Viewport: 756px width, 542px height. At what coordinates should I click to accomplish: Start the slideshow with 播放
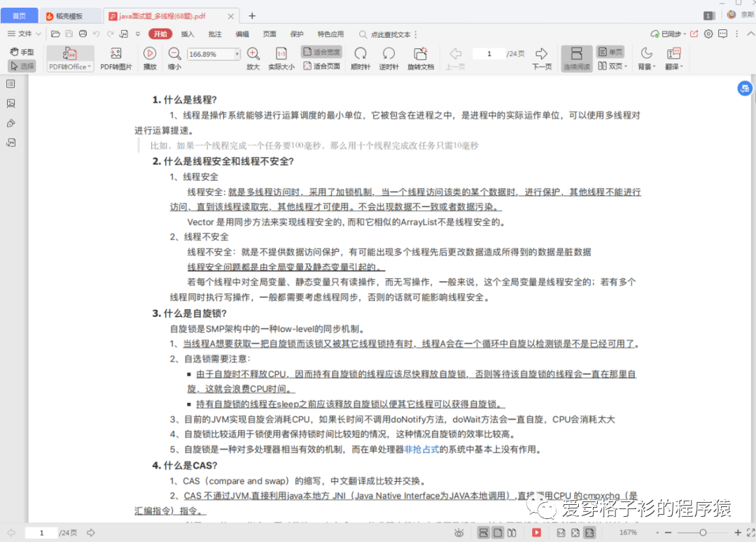point(150,59)
